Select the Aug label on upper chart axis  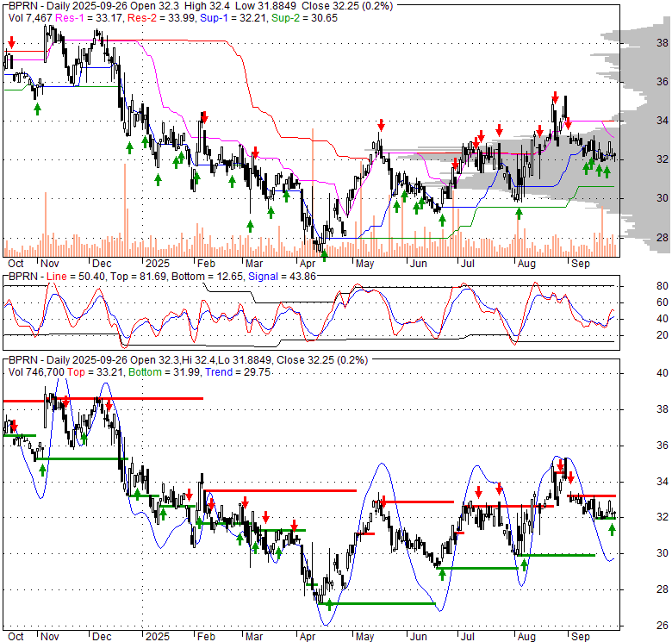point(526,264)
